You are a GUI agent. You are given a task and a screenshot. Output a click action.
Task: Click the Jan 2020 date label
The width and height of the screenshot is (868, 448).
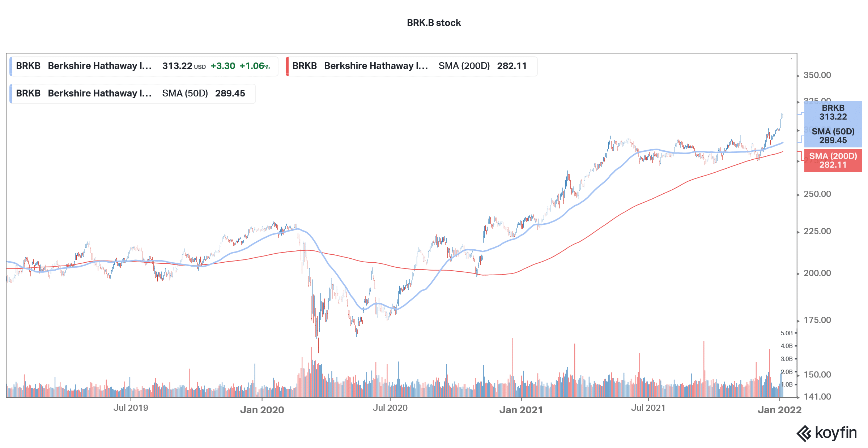pyautogui.click(x=262, y=410)
